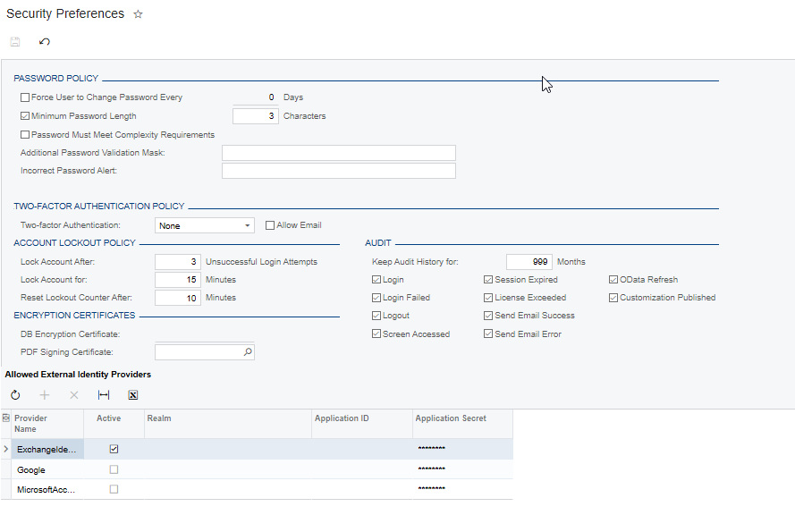Viewport: 795px width, 532px height.
Task: Enable Force User to Change Password Every
Action: [24, 97]
